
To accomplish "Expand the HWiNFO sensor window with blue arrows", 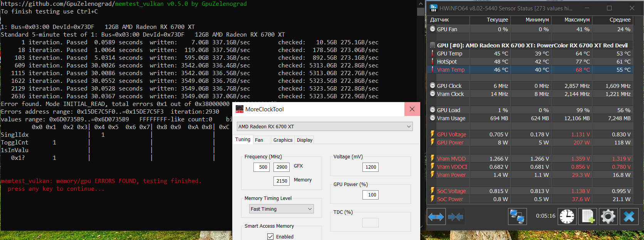I will 436,217.
